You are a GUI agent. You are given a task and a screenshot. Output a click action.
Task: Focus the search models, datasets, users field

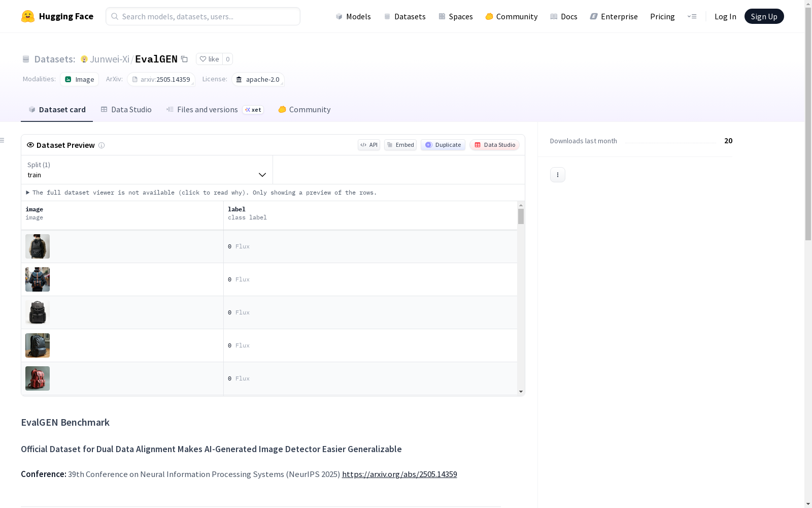pyautogui.click(x=203, y=16)
